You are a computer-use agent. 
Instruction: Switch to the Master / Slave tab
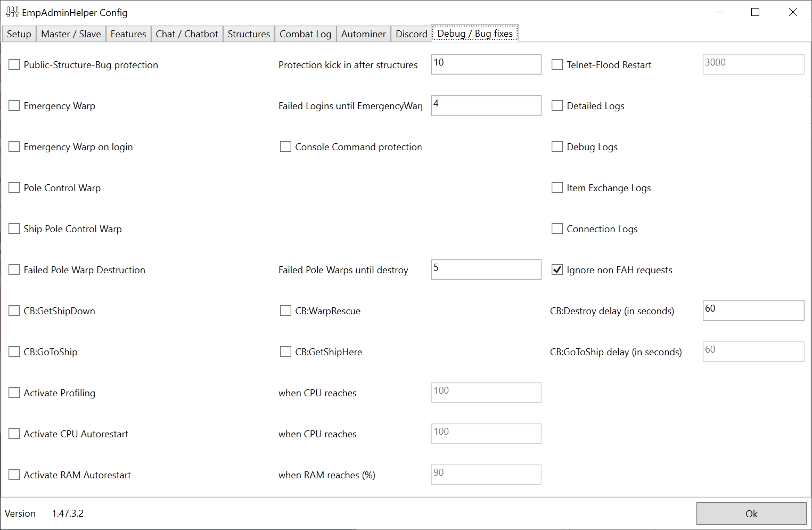pos(71,34)
